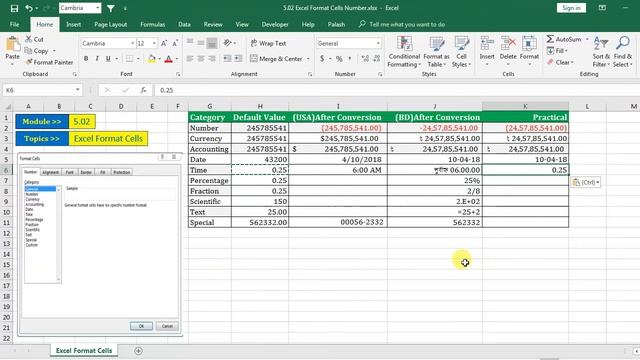Align text to the right
The width and height of the screenshot is (640, 360).
212,59
